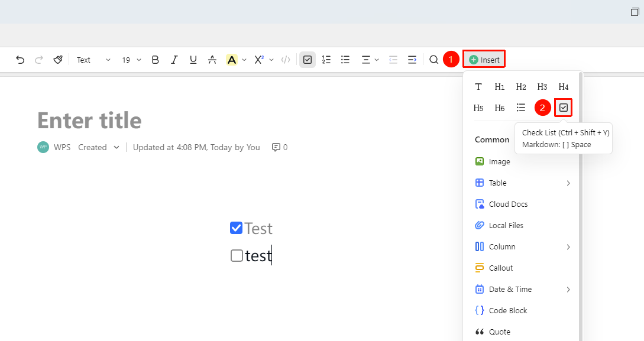Select the format painter tool
644x341 pixels.
(x=58, y=60)
